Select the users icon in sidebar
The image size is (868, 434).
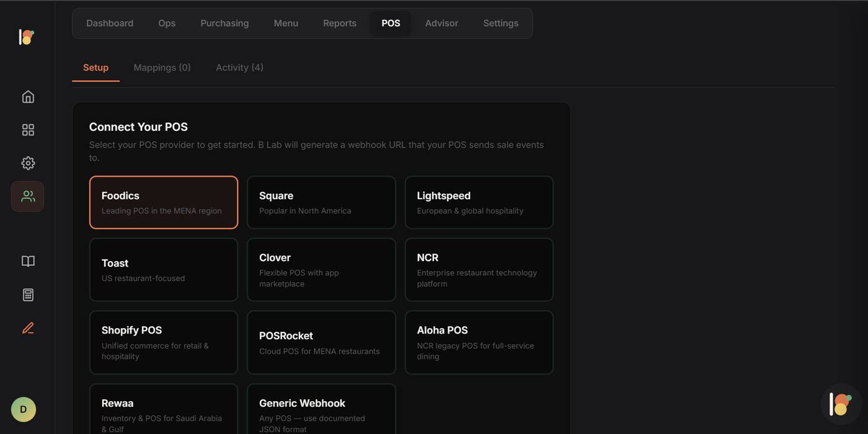coord(27,197)
